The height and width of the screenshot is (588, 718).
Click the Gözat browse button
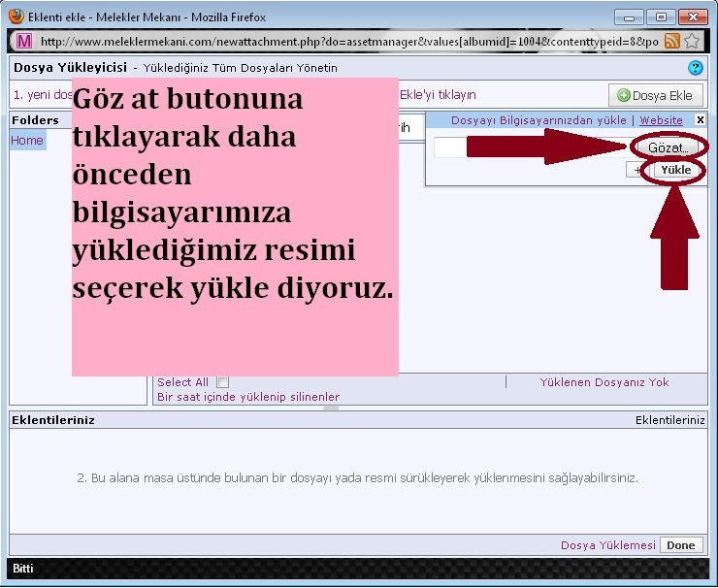669,147
